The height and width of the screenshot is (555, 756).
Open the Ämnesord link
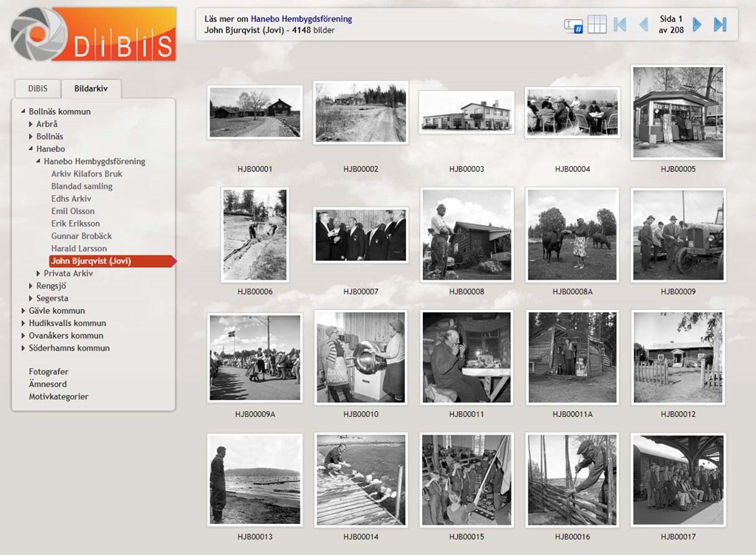48,384
